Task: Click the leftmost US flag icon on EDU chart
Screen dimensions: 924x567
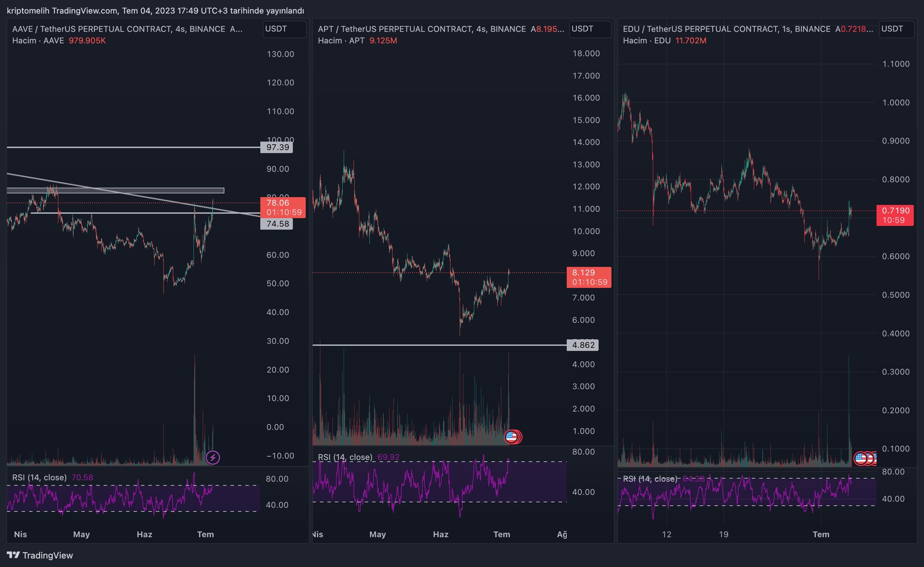Action: pos(861,458)
